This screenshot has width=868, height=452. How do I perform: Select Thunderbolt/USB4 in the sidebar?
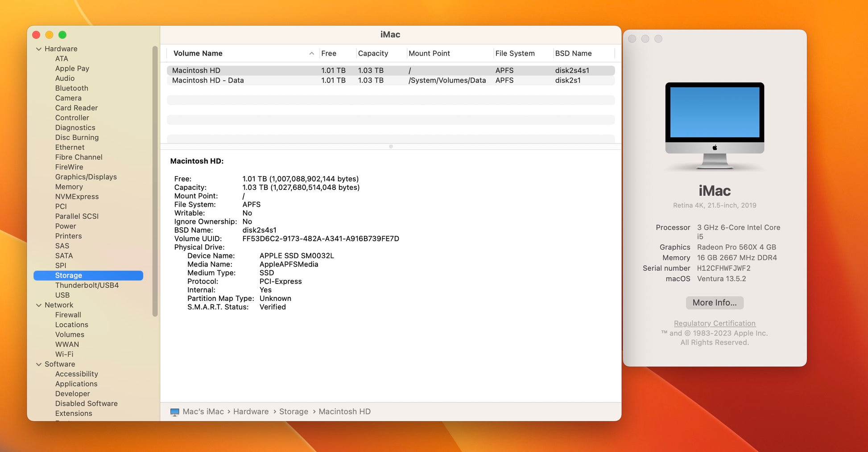coord(87,285)
